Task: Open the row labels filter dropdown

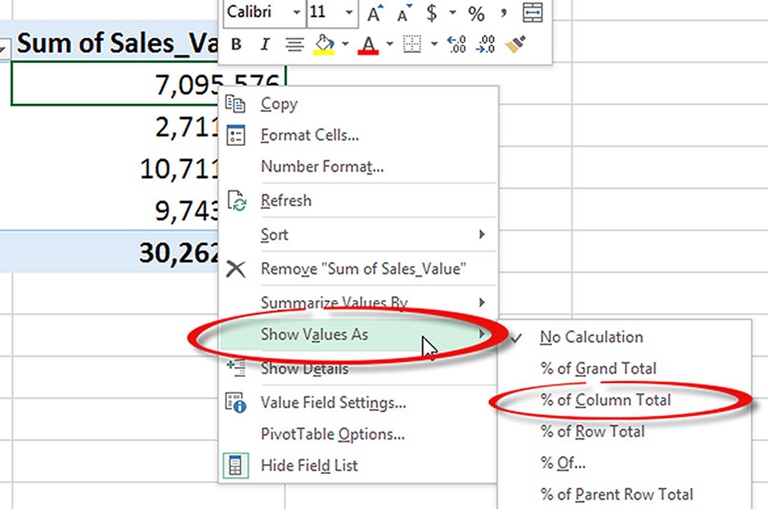Action: pyautogui.click(x=4, y=50)
